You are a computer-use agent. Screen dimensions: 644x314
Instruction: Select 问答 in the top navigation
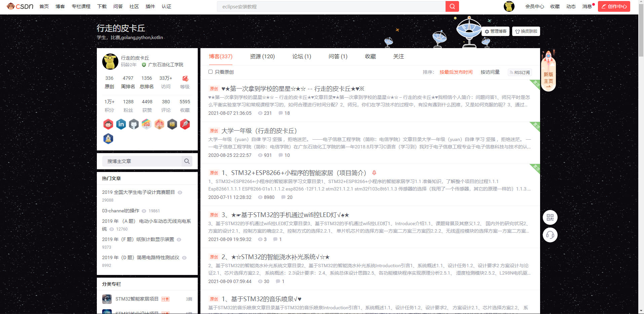tap(118, 6)
